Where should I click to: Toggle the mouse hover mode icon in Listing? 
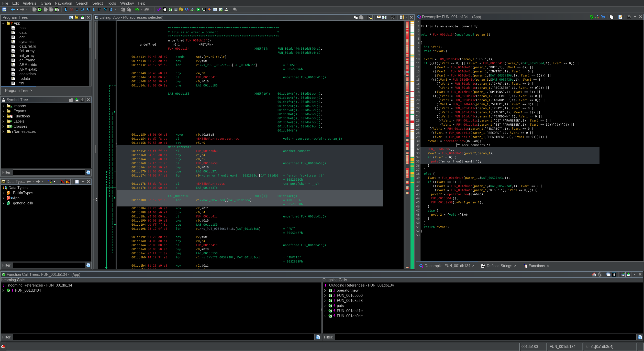click(x=370, y=17)
